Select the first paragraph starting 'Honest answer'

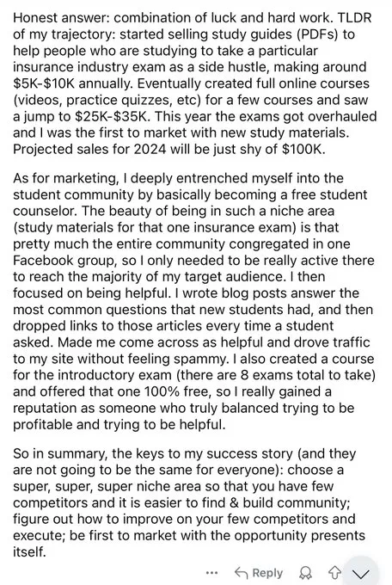pyautogui.click(x=194, y=83)
